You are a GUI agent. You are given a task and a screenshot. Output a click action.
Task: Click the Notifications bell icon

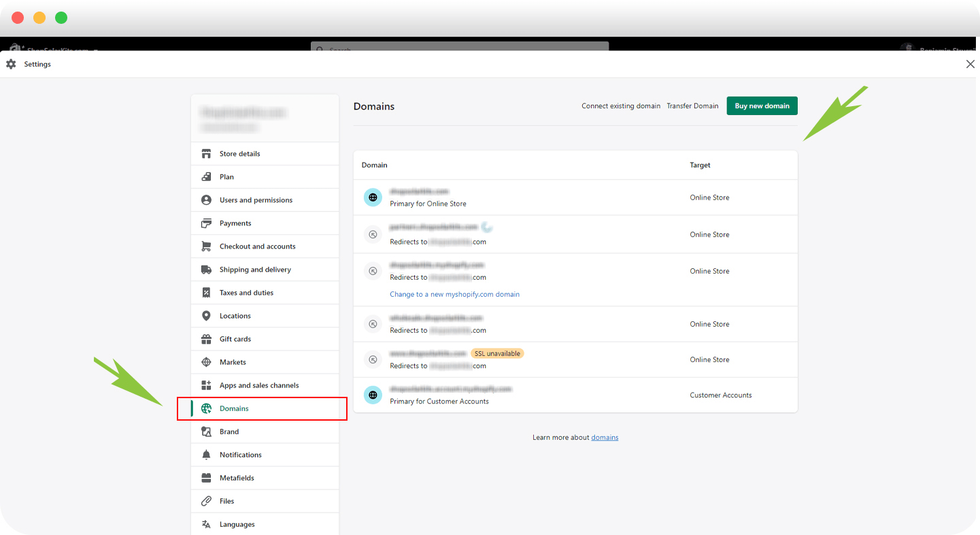(206, 455)
